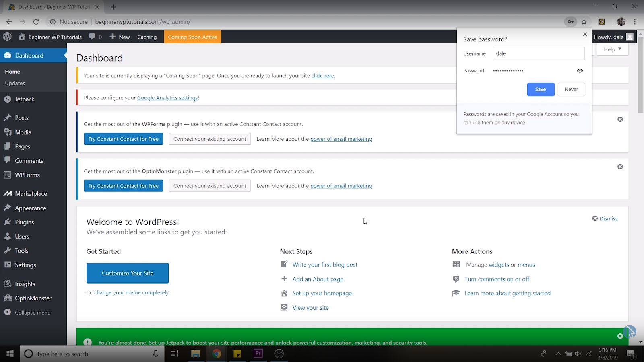Viewport: 644px width, 362px height.
Task: Open the Windows notification center
Action: click(x=631, y=354)
